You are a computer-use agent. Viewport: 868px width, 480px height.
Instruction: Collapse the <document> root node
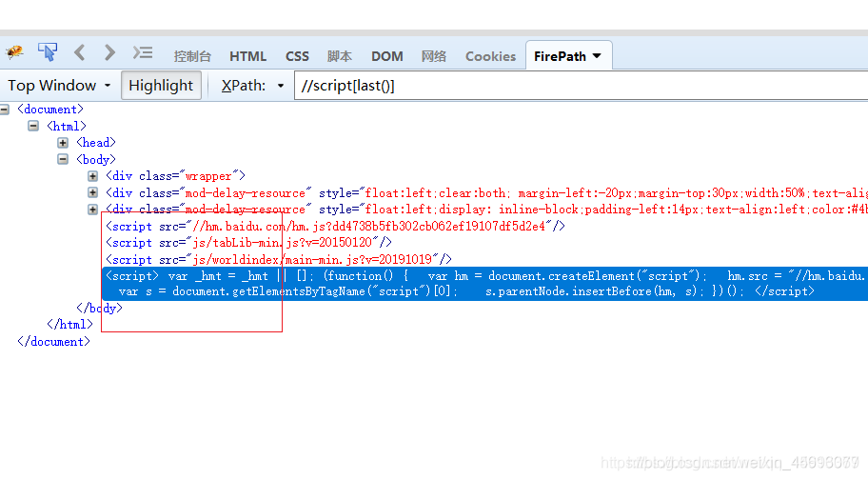click(5, 110)
